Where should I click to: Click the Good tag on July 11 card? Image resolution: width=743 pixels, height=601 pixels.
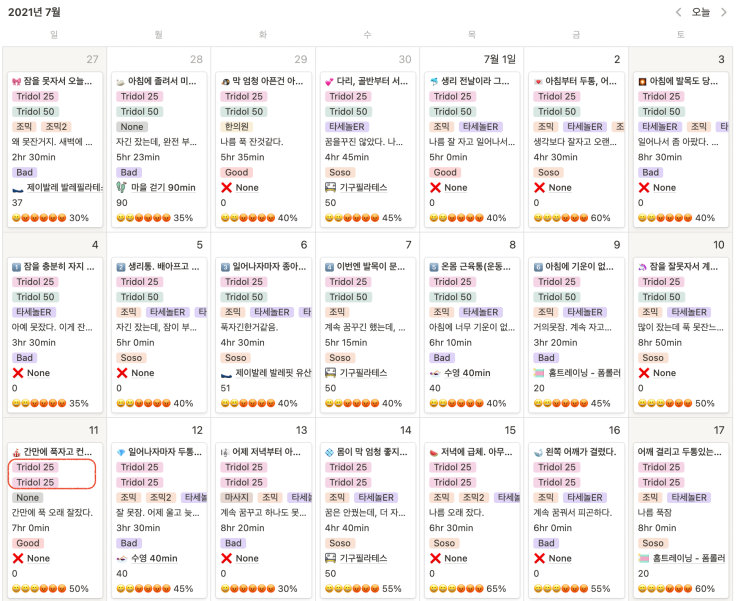(x=28, y=543)
